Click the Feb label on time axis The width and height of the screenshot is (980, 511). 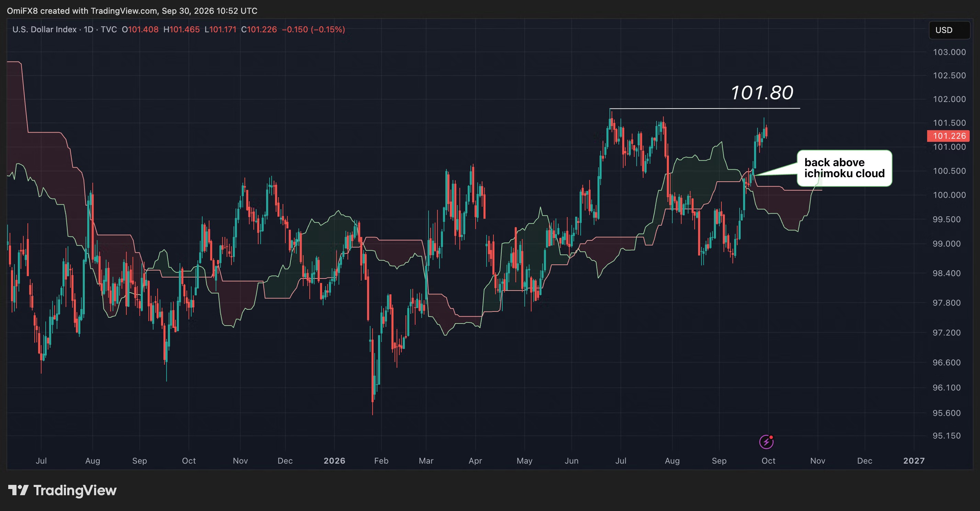point(381,461)
